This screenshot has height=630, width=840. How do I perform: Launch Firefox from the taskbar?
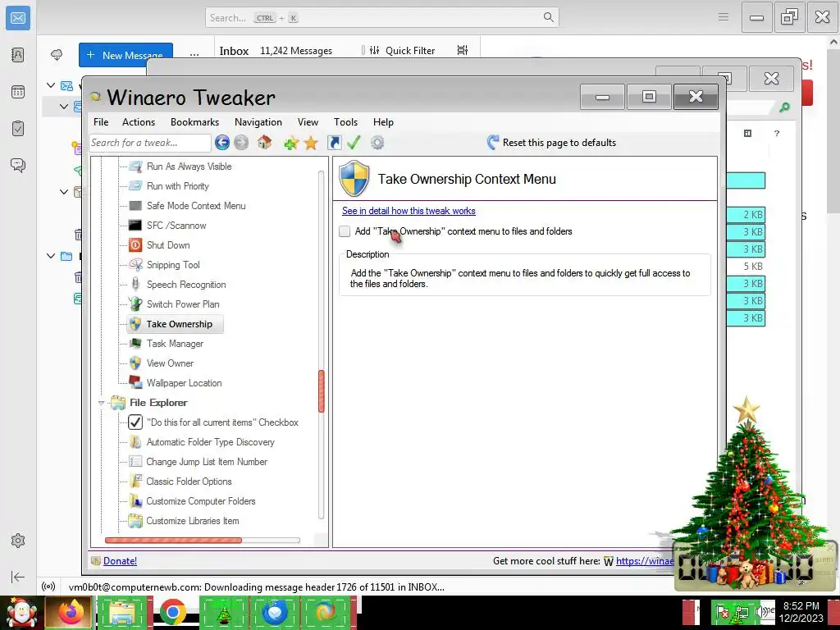71,612
